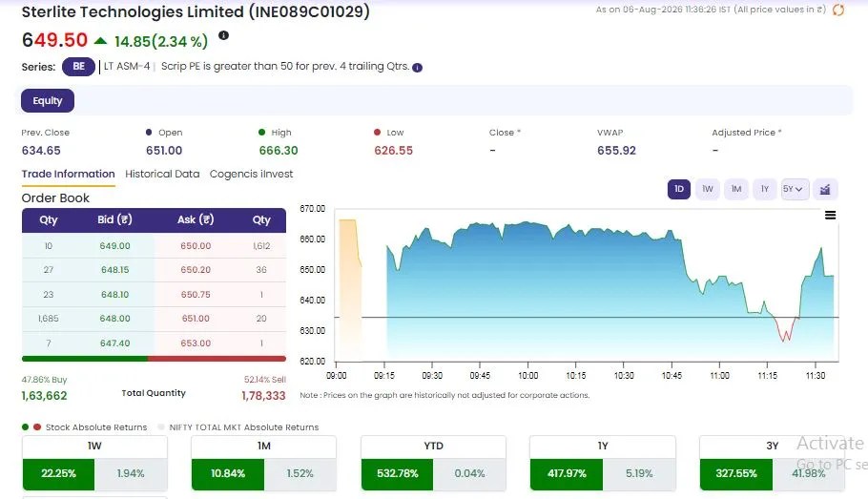Expand the 5Y range dropdown
The width and height of the screenshot is (868, 499).
[x=794, y=190]
